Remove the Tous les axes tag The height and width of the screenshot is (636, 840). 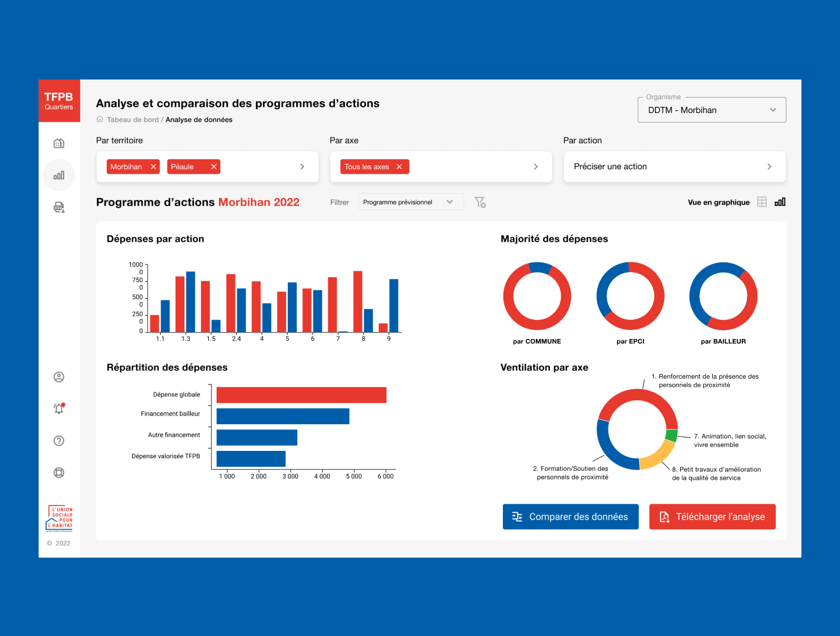coord(399,166)
